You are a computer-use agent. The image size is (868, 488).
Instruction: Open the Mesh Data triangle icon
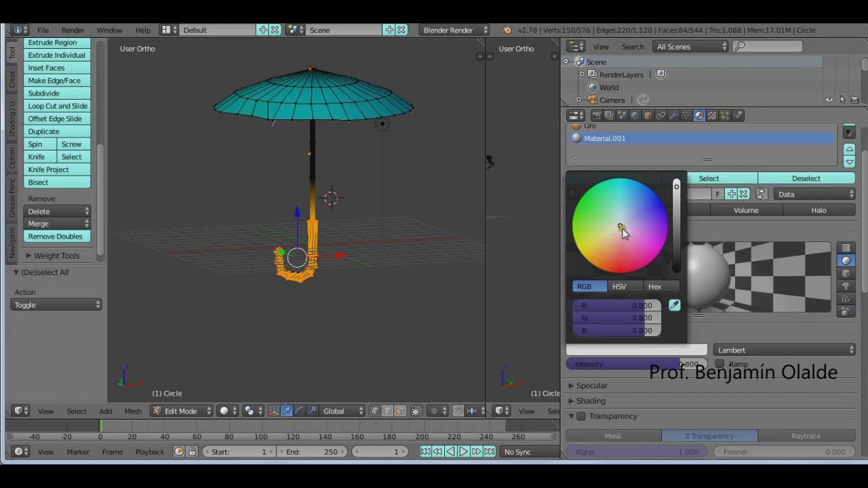point(686,116)
